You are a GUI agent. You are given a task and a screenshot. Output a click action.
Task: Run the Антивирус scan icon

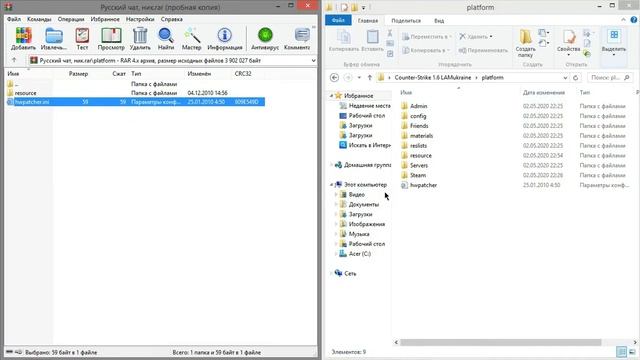click(265, 39)
